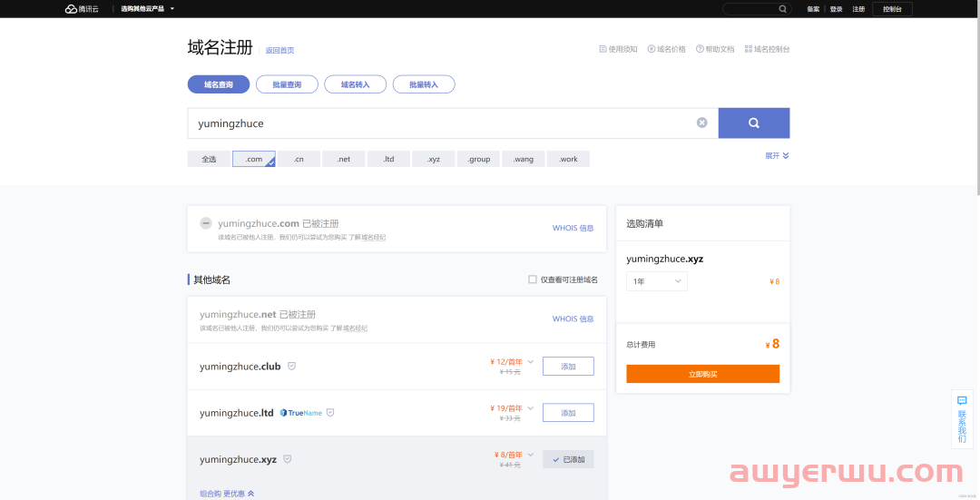Toggle the .xyz suffix filter
The image size is (980, 500).
(x=434, y=159)
